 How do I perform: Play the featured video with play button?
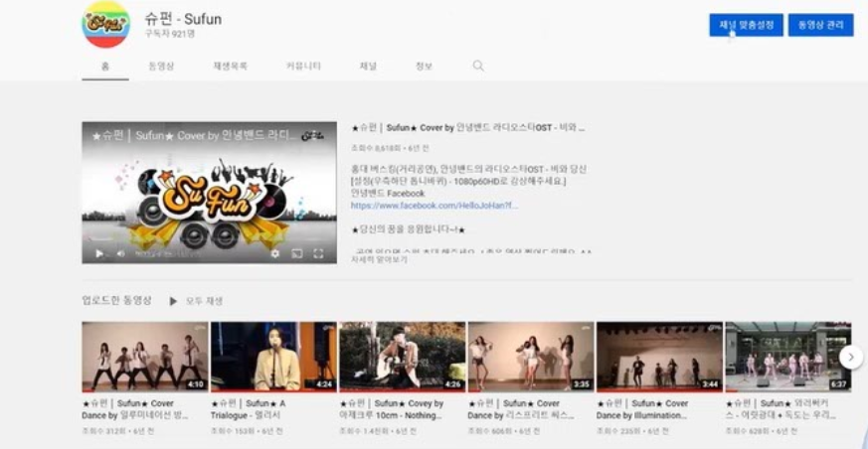pyautogui.click(x=99, y=254)
